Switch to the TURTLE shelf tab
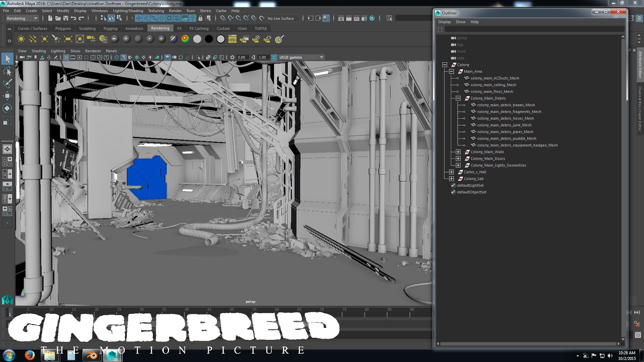This screenshot has height=362, width=644. [x=261, y=29]
